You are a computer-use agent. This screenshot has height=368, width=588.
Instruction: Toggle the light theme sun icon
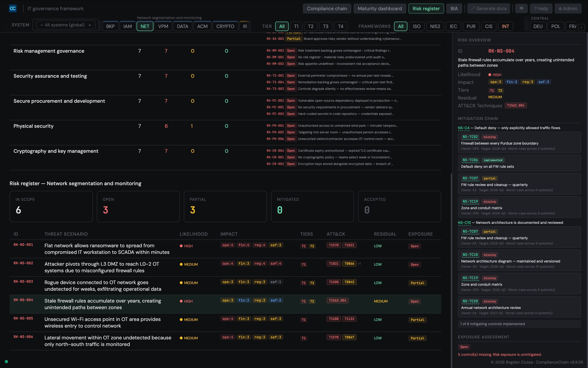coord(521,8)
